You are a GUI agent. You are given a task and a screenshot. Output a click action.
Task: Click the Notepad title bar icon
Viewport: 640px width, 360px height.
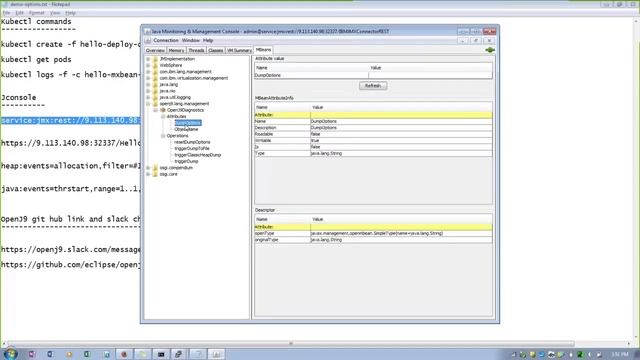(x=4, y=4)
